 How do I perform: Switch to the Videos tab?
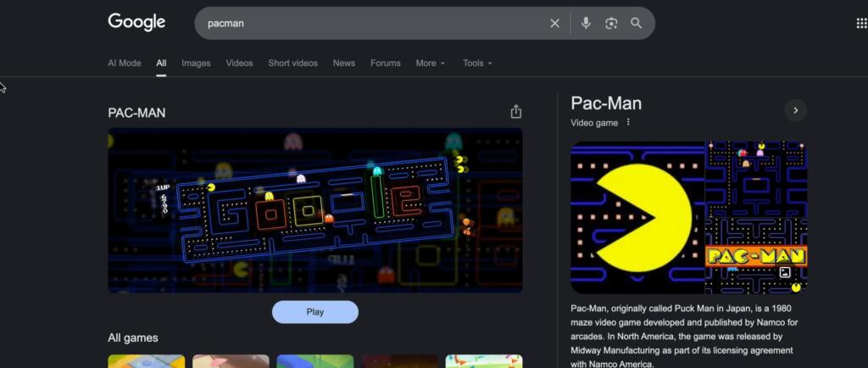239,63
